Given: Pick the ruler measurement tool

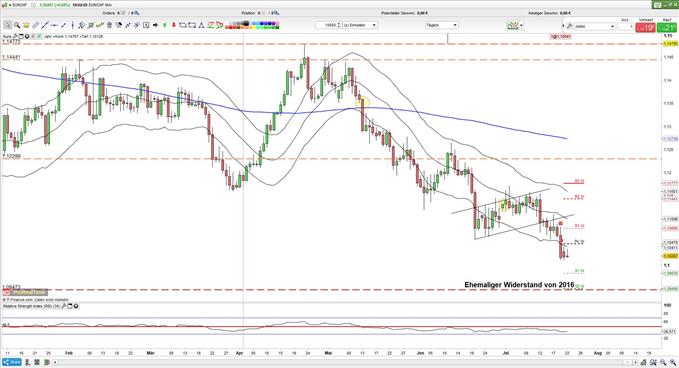Looking at the screenshot, I should point(36,25).
